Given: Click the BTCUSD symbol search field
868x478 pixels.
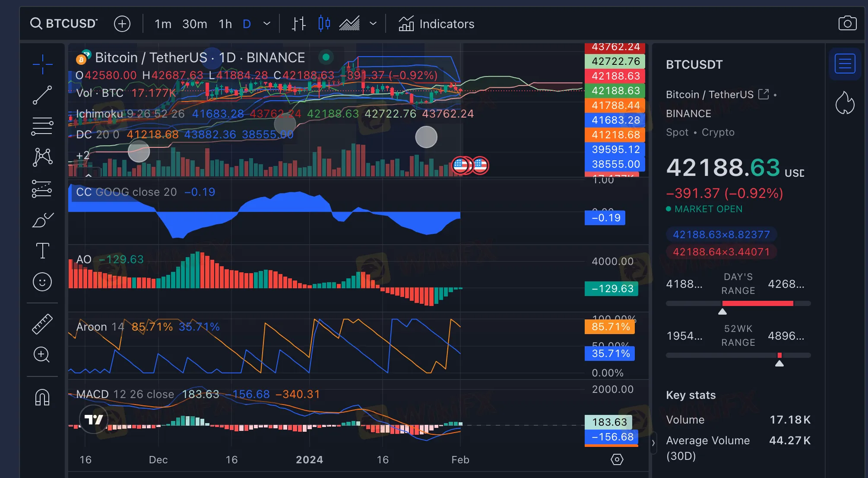Looking at the screenshot, I should point(65,23).
